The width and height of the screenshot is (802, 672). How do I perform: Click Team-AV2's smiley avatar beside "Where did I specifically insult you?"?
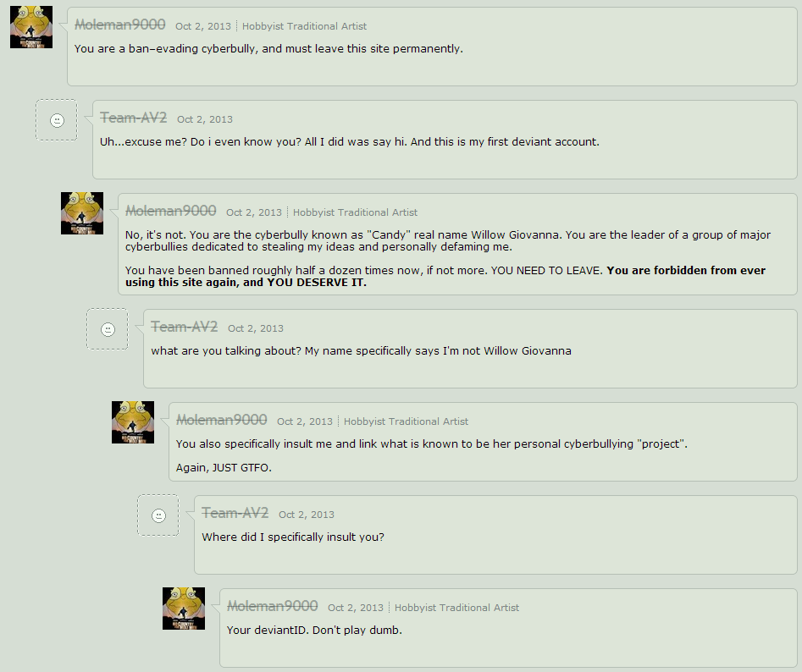158,515
